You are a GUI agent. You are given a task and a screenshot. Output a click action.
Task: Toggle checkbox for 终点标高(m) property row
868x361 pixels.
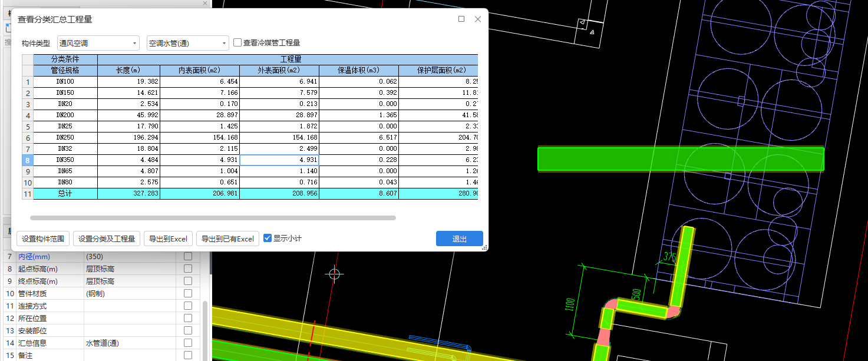[x=188, y=281]
